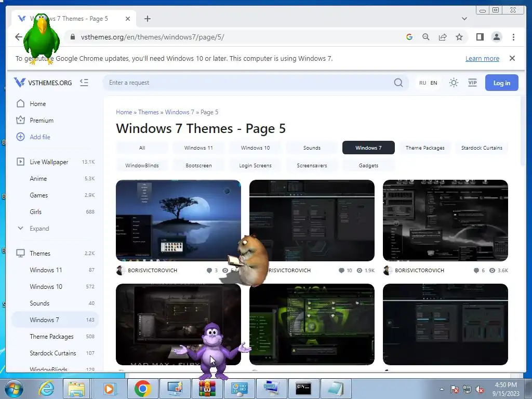Select the Theme Packages filter tab
This screenshot has width=532, height=399.
point(425,148)
